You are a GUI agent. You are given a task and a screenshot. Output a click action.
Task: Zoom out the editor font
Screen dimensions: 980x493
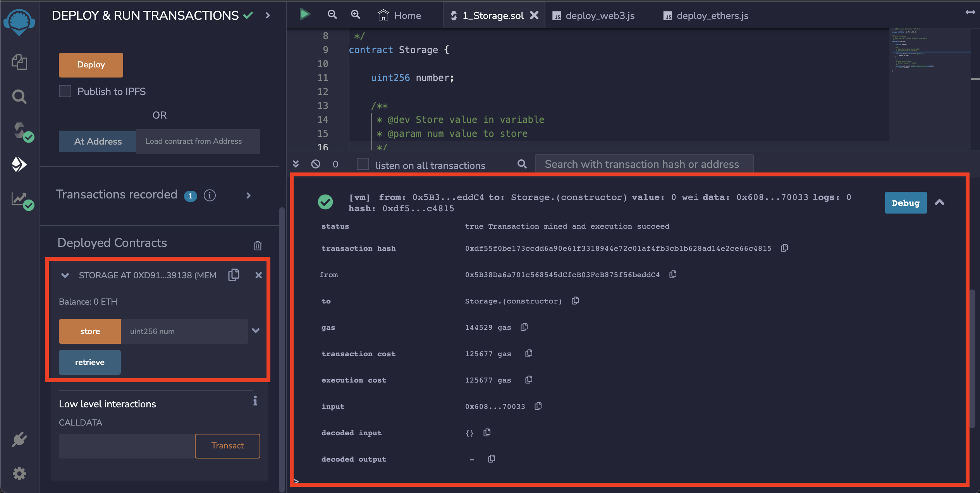(332, 14)
